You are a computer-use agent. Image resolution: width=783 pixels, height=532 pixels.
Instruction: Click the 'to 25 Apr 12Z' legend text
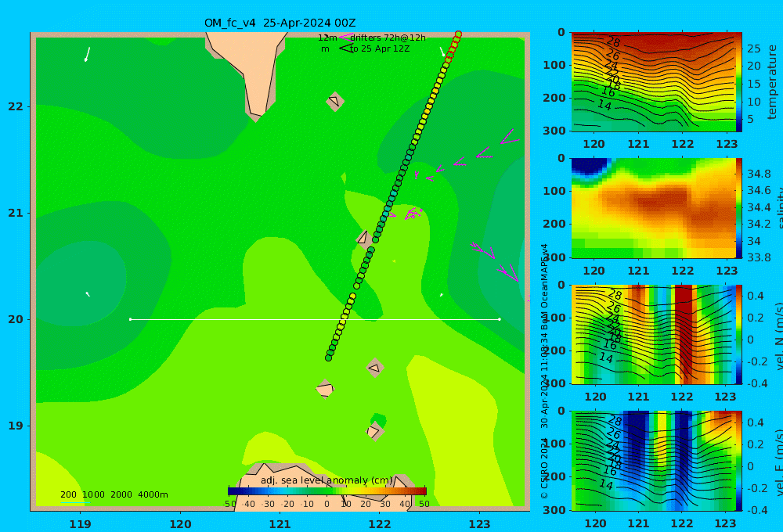tap(380, 49)
